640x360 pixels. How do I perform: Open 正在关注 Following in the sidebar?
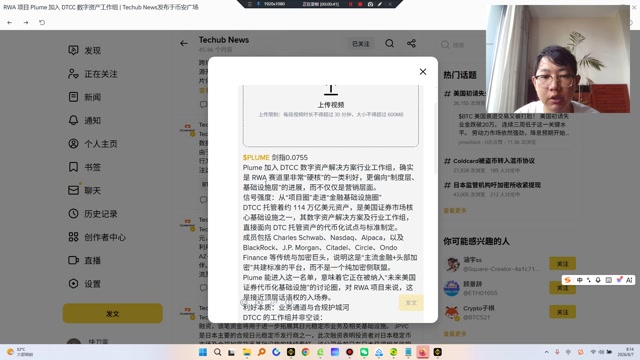click(93, 74)
